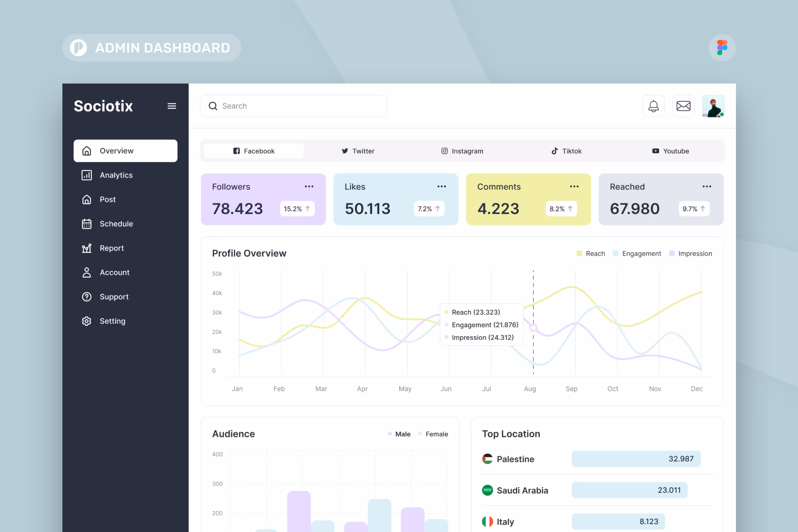Click inside the Search input field

coord(293,106)
